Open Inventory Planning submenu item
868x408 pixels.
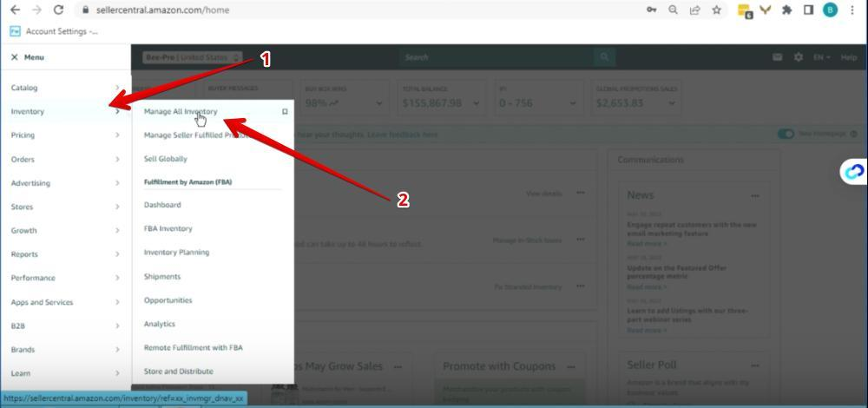tap(176, 253)
